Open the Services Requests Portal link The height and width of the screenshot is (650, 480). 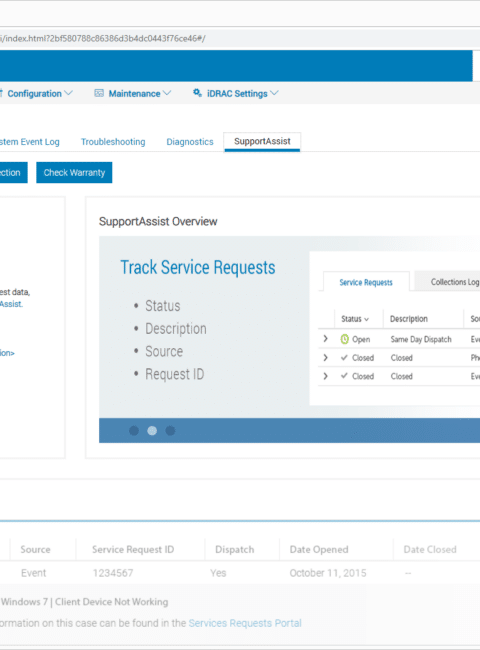245,623
